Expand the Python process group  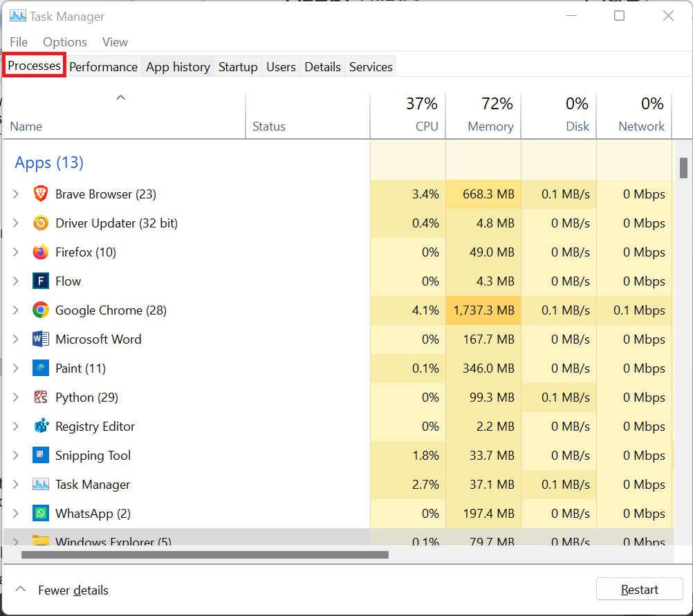(16, 398)
